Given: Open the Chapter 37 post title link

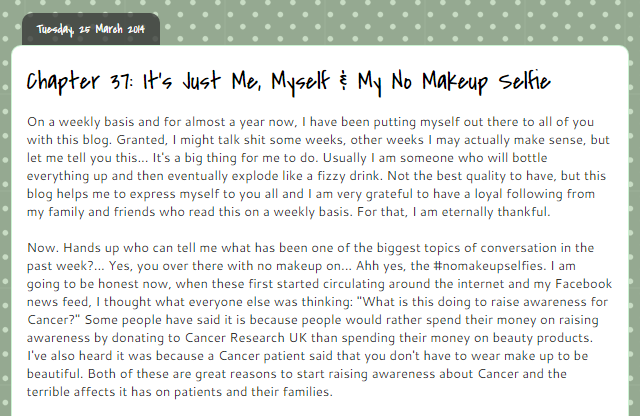Looking at the screenshot, I should pos(289,82).
